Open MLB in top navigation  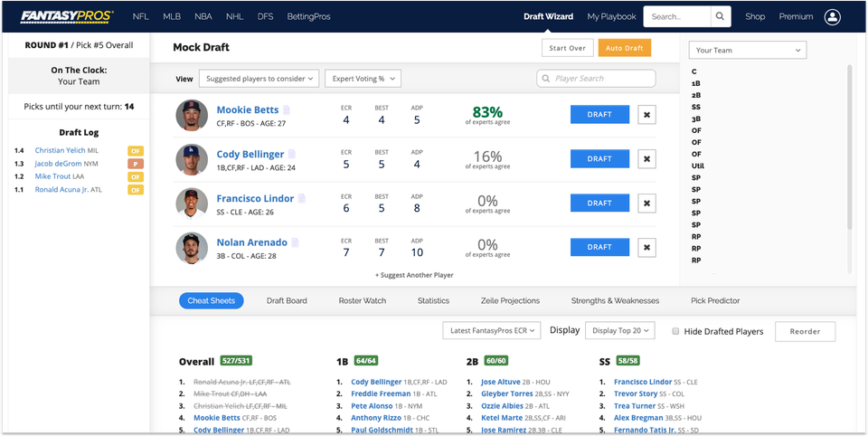point(172,16)
